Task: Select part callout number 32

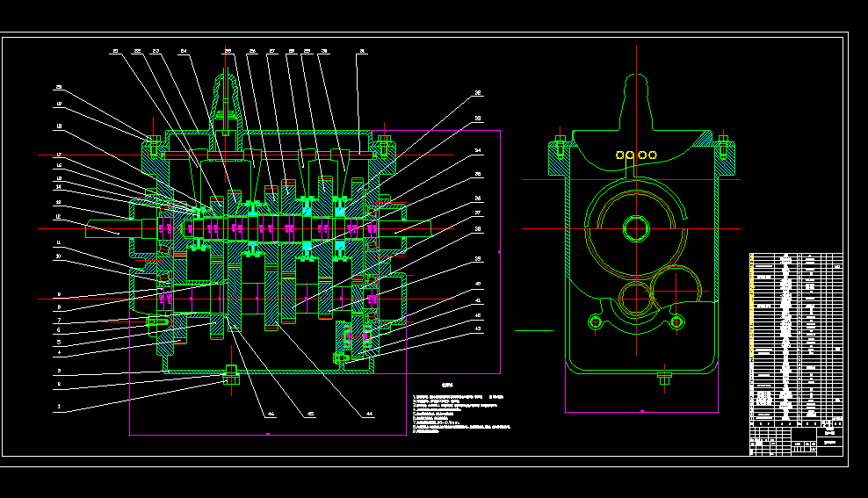Action: (x=478, y=93)
